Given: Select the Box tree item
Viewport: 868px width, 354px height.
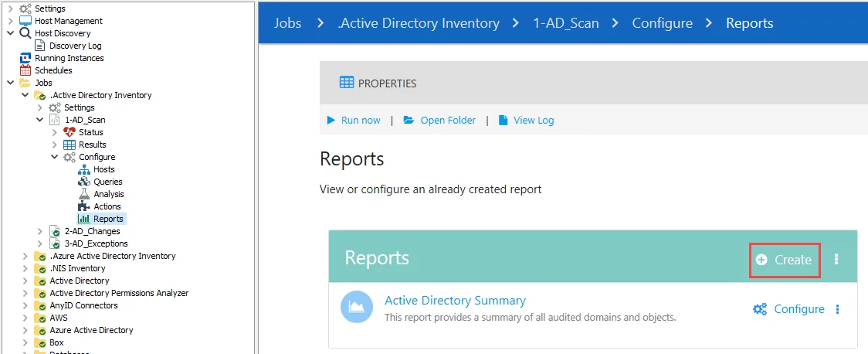Looking at the screenshot, I should coord(56,342).
